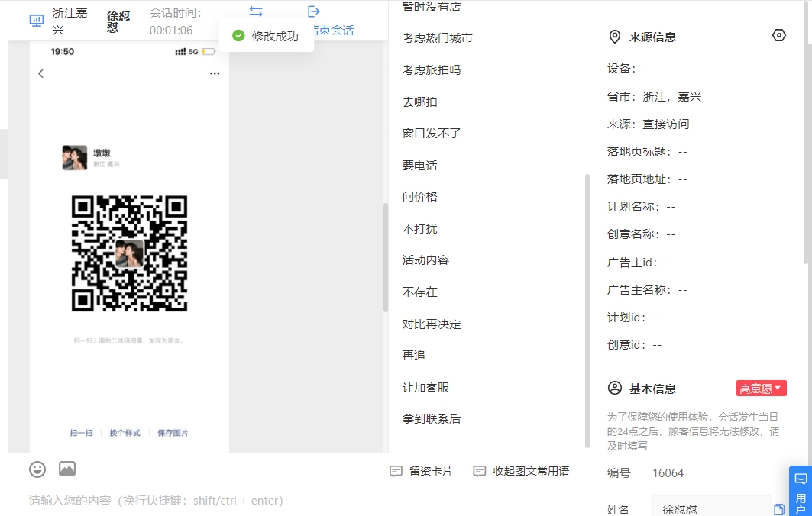Click the transfer session arrows icon
Screen dimensions: 812x516
coord(256,11)
